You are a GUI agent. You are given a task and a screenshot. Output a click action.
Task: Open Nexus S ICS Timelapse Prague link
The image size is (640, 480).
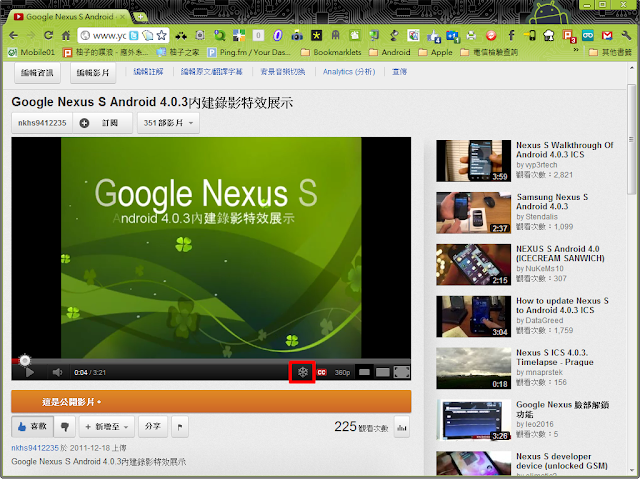pos(555,357)
